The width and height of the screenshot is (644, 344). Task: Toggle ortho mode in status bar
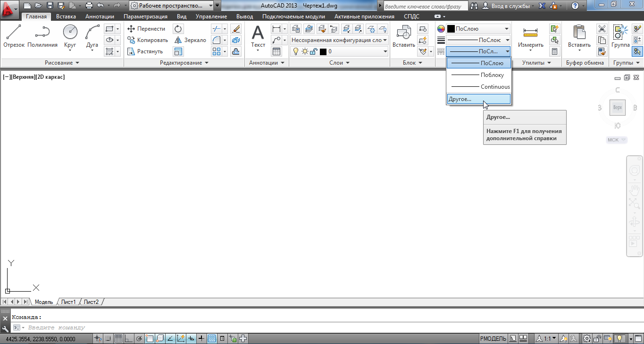pyautogui.click(x=129, y=338)
